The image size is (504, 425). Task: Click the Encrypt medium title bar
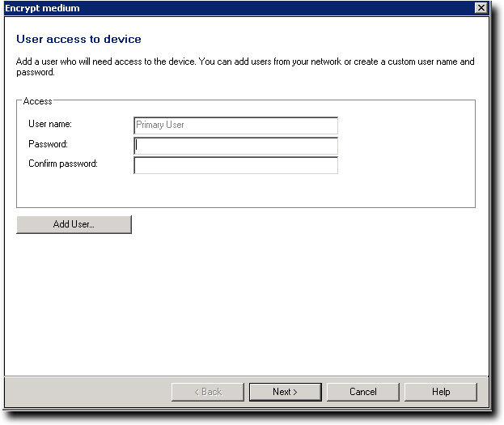pos(243,8)
